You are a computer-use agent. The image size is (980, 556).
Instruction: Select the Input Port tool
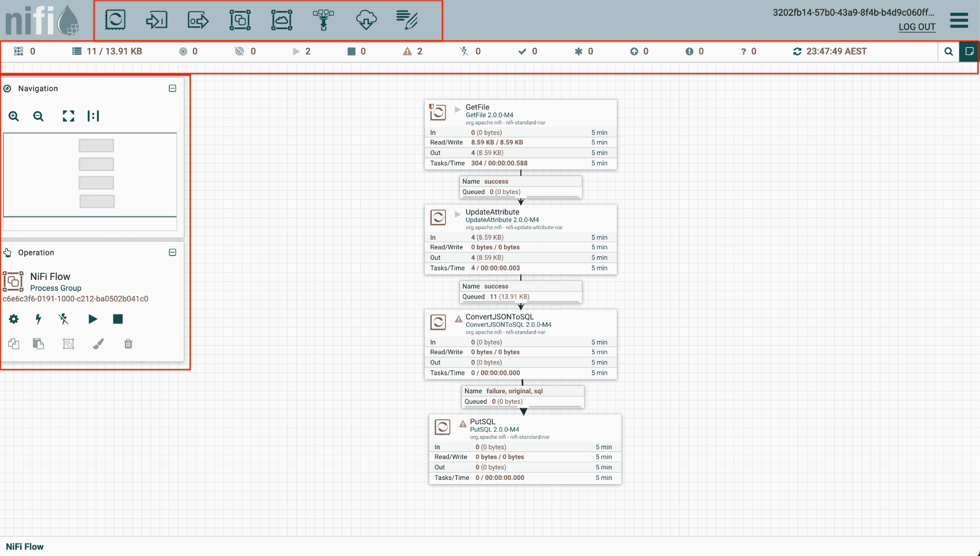click(156, 20)
